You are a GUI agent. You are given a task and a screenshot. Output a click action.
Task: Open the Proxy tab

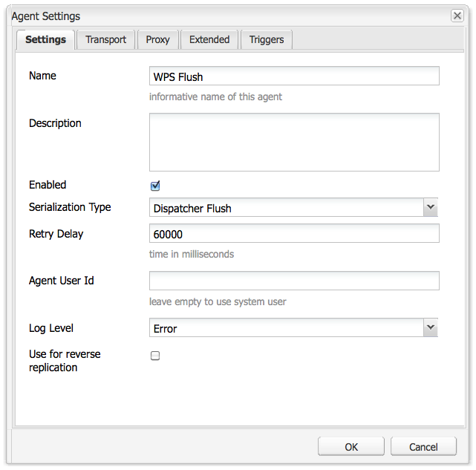[x=157, y=39]
